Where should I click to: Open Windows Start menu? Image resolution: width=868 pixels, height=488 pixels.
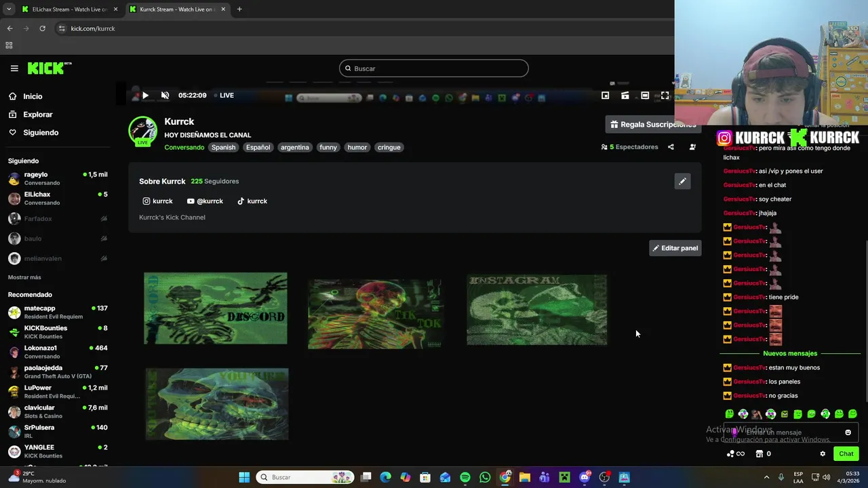pyautogui.click(x=244, y=477)
